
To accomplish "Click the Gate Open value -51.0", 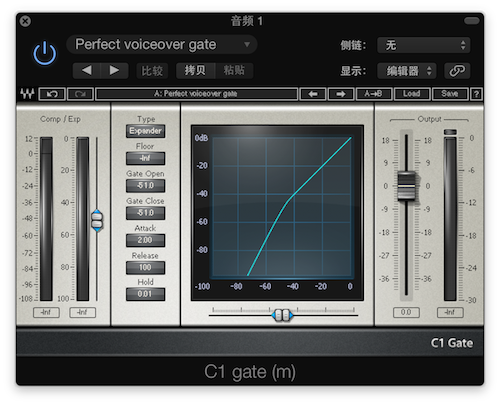I will coord(145,186).
